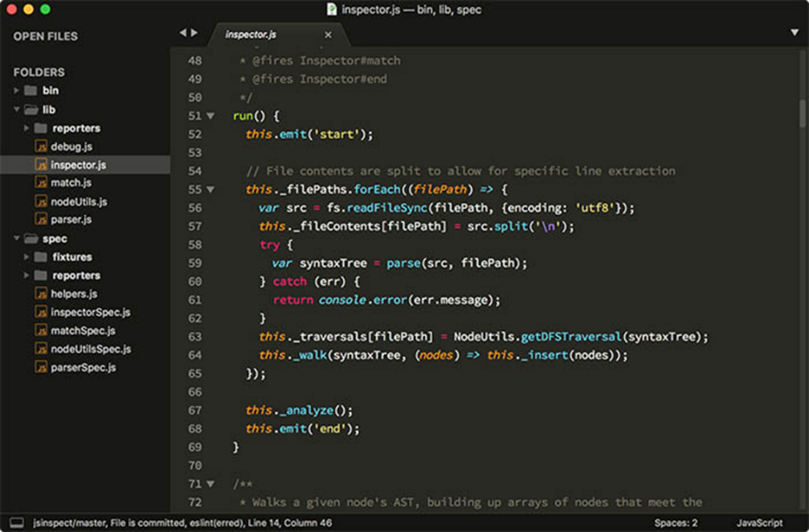Open nodeUtils.js from the sidebar
The height and width of the screenshot is (532, 809).
79,202
